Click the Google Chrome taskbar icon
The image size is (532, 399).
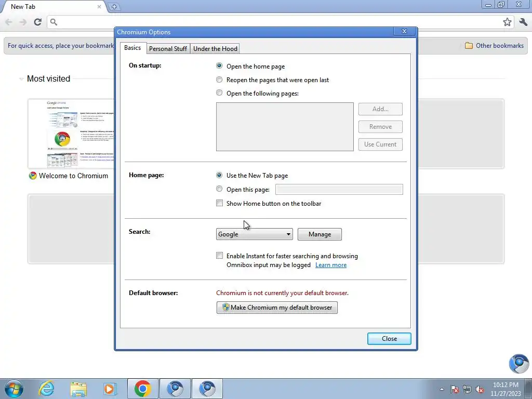pyautogui.click(x=142, y=389)
